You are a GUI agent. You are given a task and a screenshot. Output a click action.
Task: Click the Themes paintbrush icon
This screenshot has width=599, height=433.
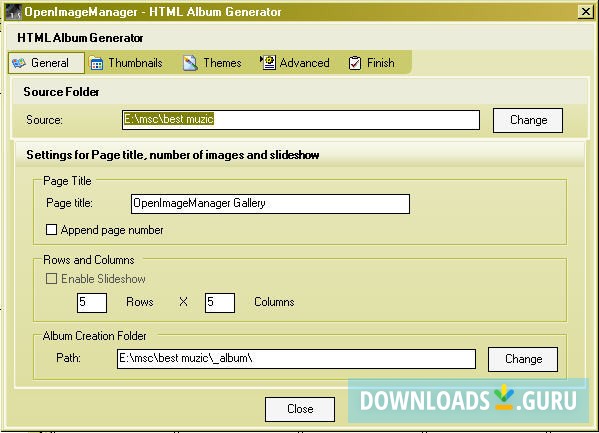coord(190,63)
